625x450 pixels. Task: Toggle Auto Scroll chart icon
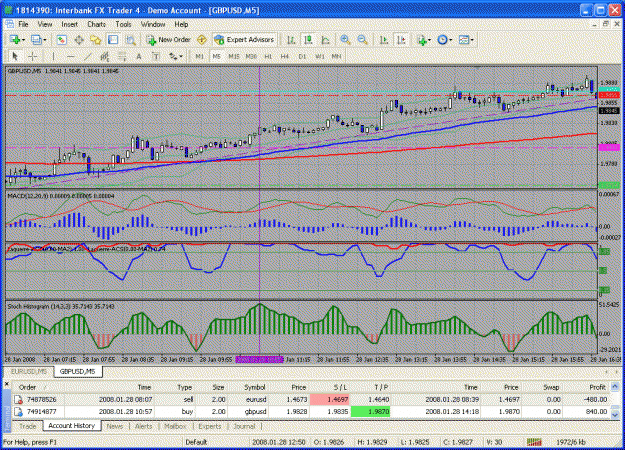[x=384, y=40]
